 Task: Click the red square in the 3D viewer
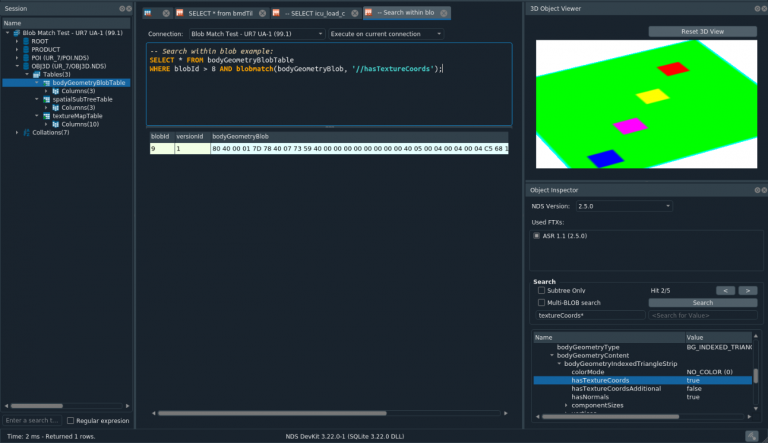click(x=673, y=69)
